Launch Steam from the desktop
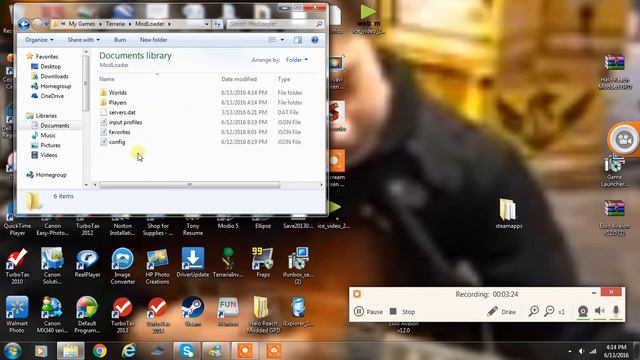 point(193,311)
